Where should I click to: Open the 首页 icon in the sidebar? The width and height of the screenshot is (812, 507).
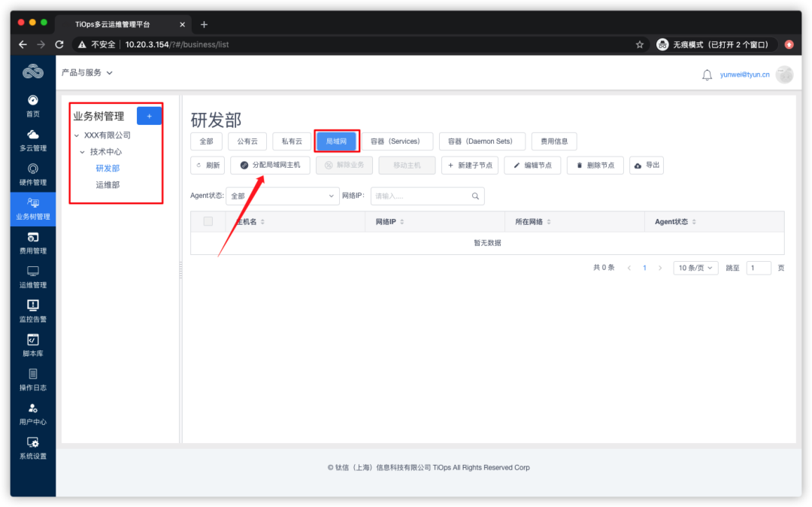32,104
